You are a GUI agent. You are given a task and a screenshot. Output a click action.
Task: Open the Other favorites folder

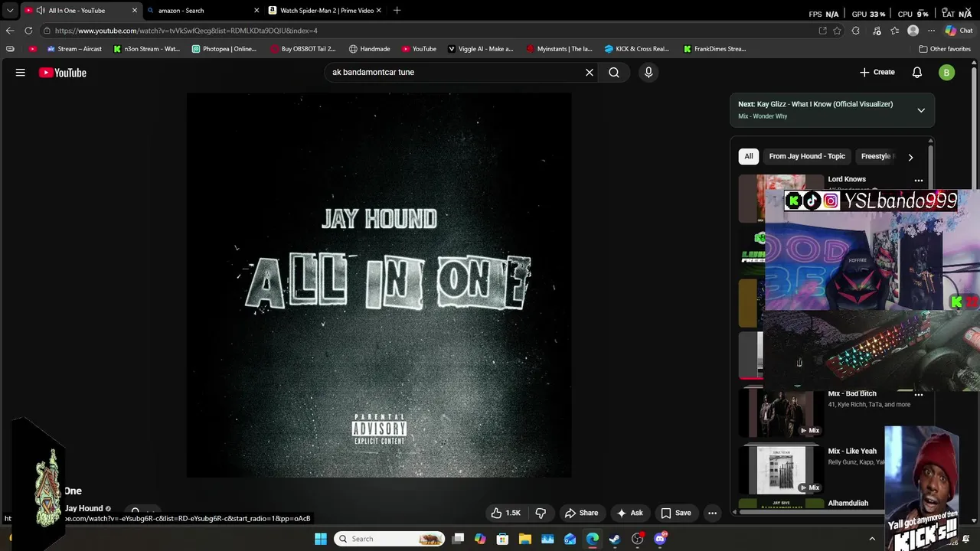(x=945, y=49)
